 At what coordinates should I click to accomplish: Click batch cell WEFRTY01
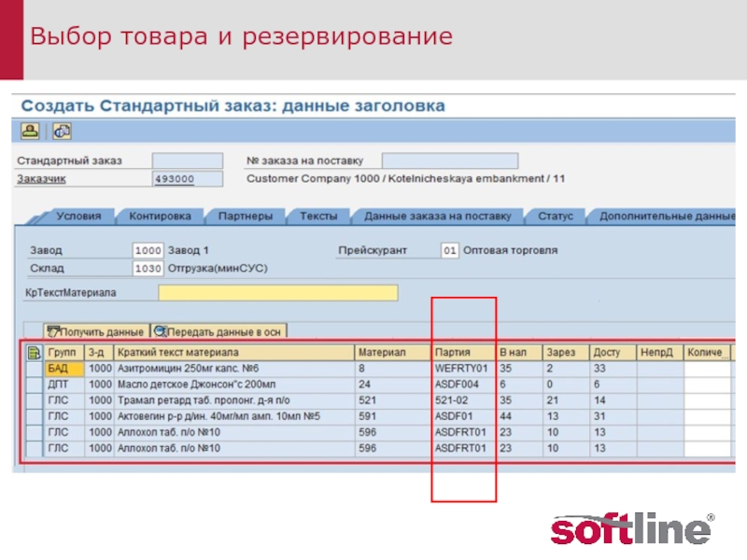click(463, 369)
